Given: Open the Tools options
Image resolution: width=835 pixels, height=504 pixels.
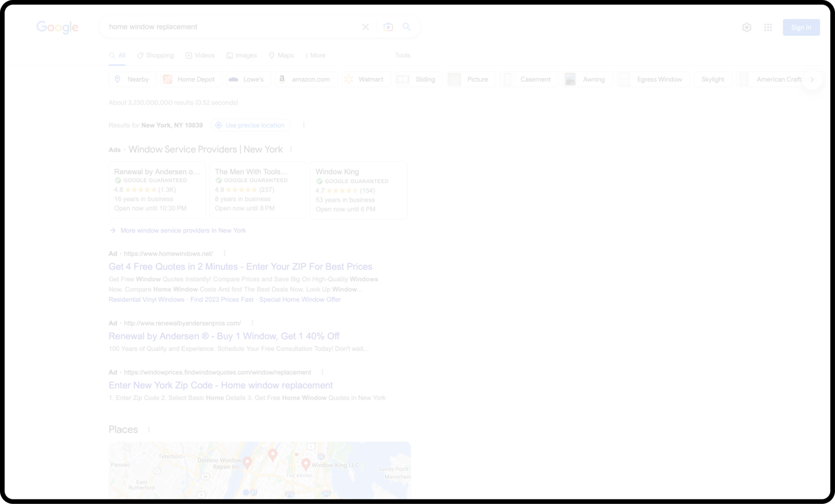Looking at the screenshot, I should [x=403, y=56].
